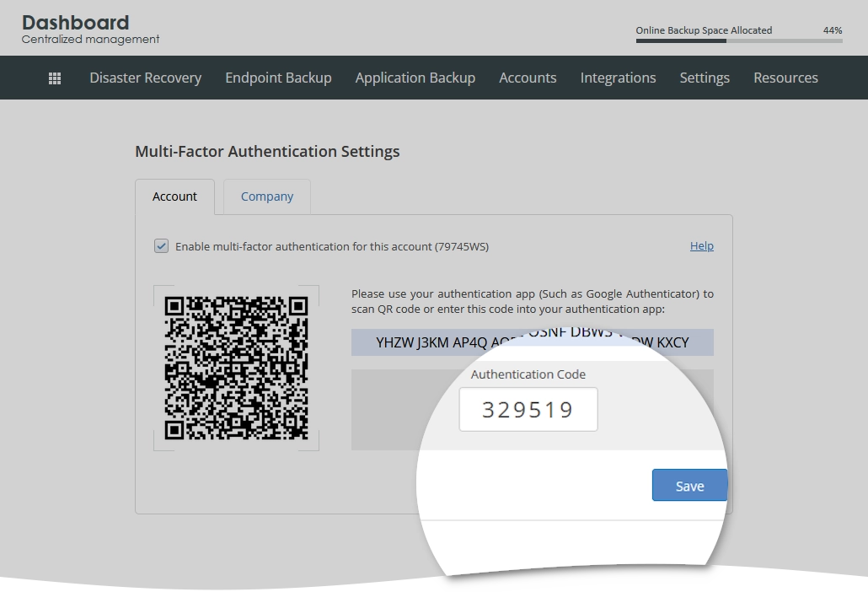Open Disaster Recovery menu
868x592 pixels.
pyautogui.click(x=146, y=78)
